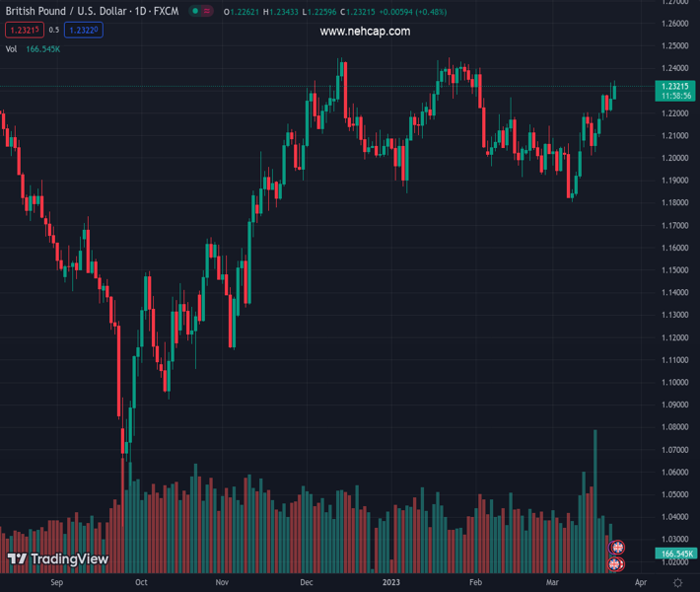Click the 1.26000 price scale label
Viewport: 700px width, 592px height.
coord(675,24)
